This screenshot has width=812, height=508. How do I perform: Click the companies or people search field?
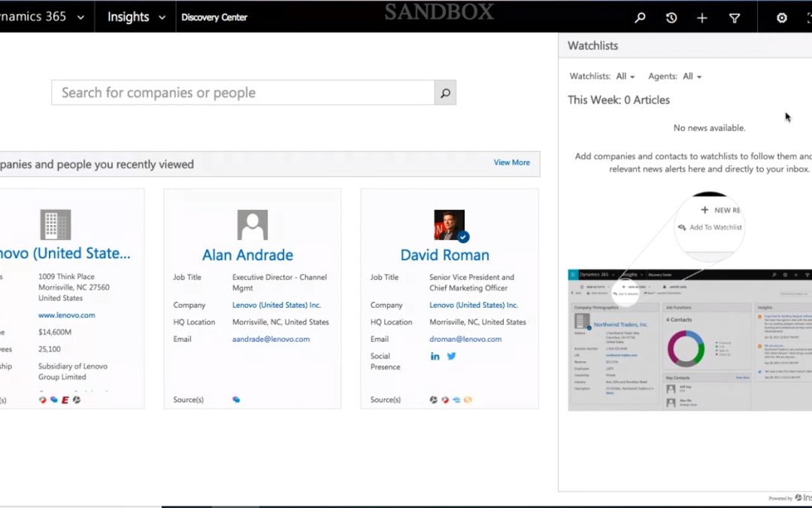[x=243, y=93]
